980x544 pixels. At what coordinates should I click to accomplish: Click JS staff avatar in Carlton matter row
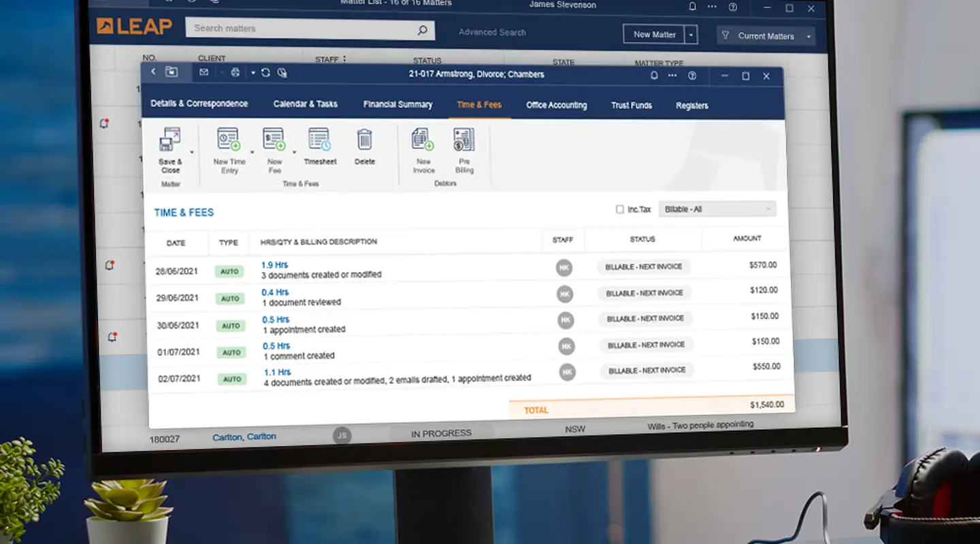(342, 435)
